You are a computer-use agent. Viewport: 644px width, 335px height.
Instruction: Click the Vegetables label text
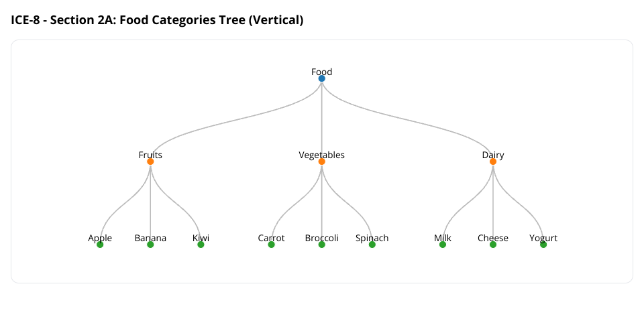[322, 155]
